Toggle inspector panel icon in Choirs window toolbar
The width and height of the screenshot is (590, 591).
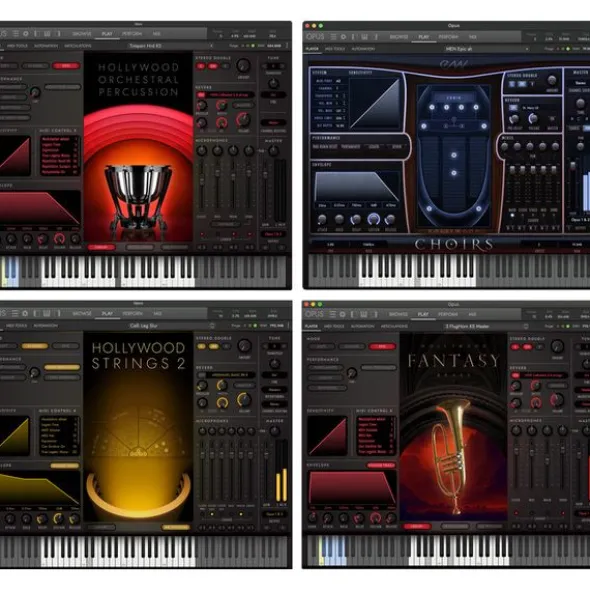[376, 37]
